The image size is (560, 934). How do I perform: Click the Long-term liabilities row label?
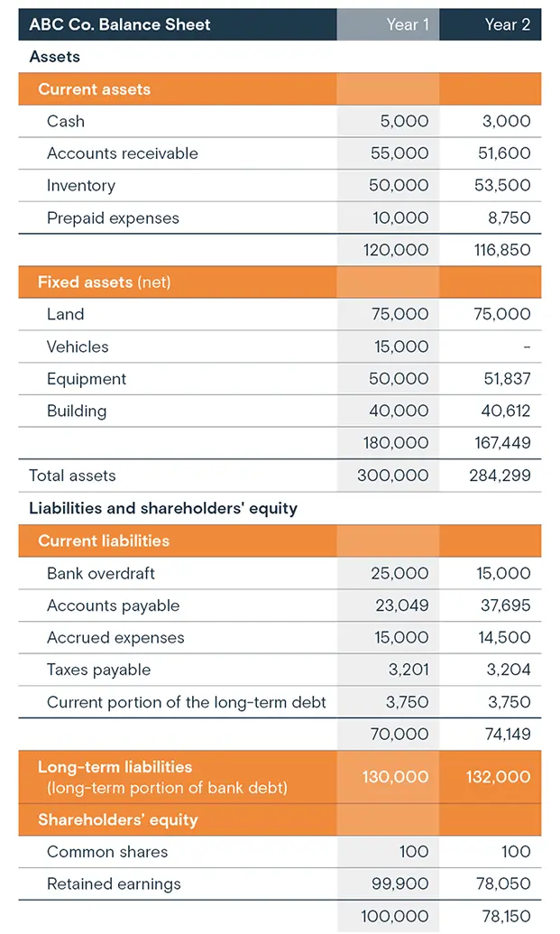coord(115,767)
